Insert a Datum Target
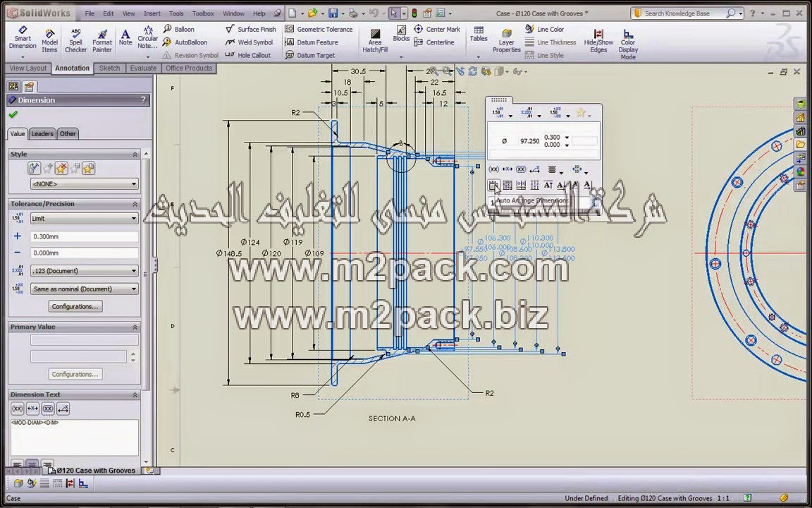812x508 pixels. 310,55
